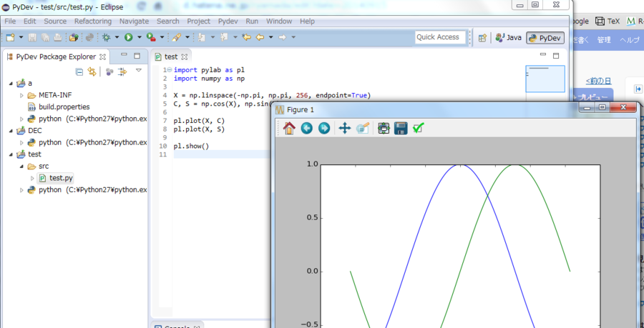
Task: Open Package Explorer view menu triangle
Action: coord(139,71)
